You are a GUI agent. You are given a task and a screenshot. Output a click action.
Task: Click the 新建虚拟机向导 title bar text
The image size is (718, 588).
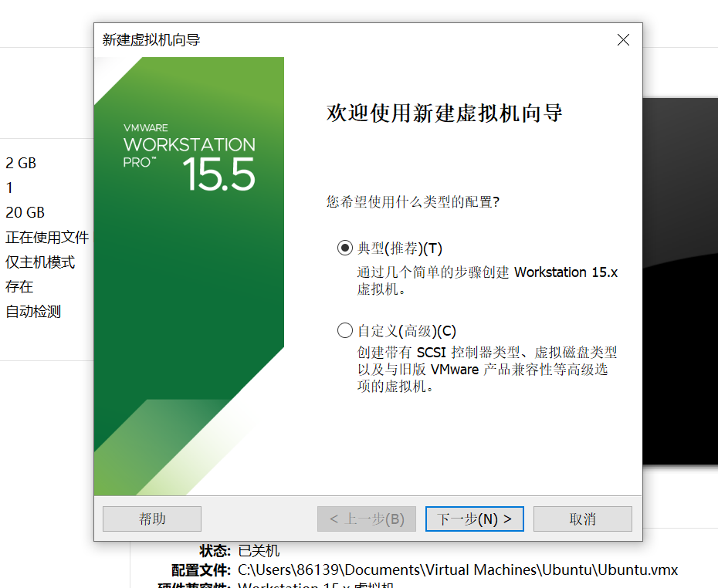(151, 40)
